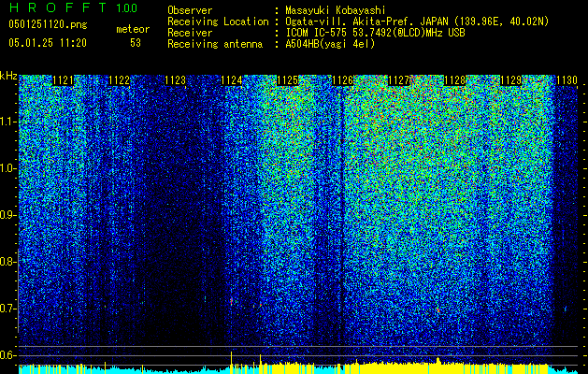Viewport: 588px width, 374px height.
Task: Click the 1127 time marker
Action: click(398, 80)
